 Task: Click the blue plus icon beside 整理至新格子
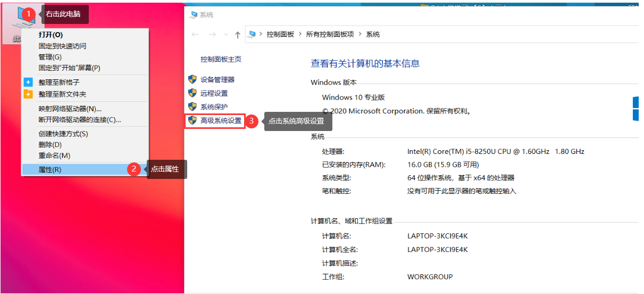29,83
